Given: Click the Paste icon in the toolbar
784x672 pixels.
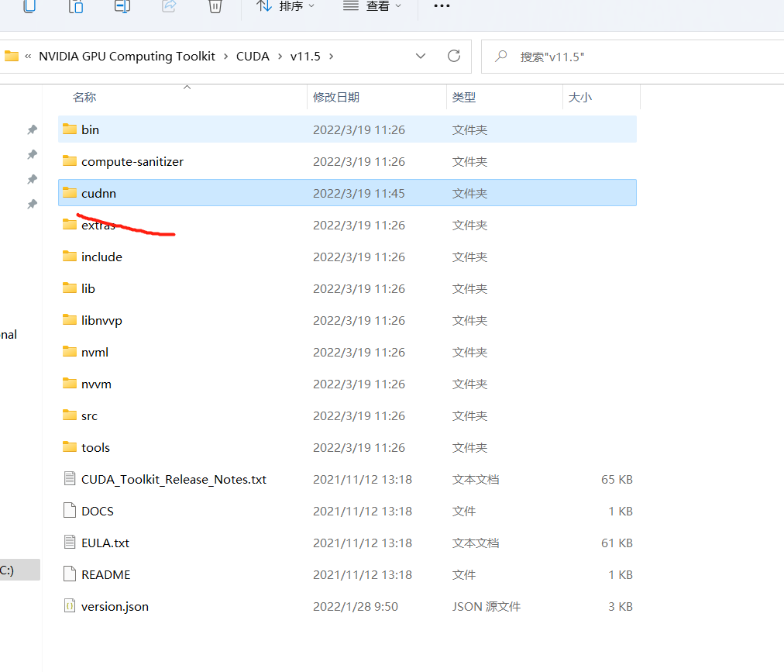Looking at the screenshot, I should 75,8.
